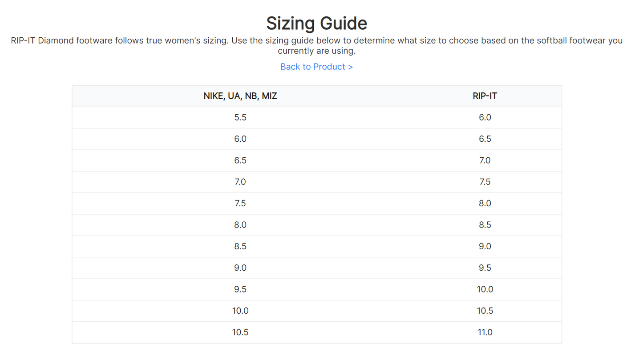Click the RIP-IT column header

click(x=485, y=96)
